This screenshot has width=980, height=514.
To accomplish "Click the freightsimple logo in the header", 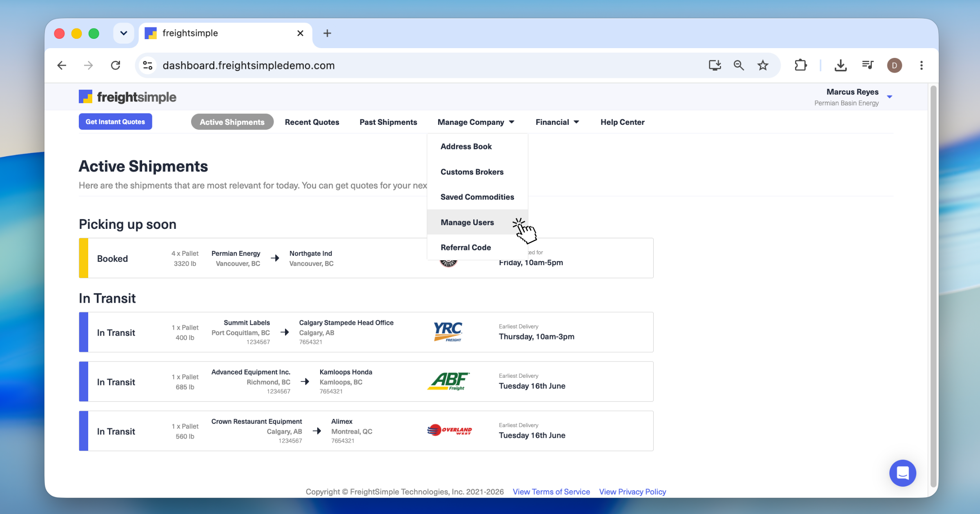I will tap(127, 97).
